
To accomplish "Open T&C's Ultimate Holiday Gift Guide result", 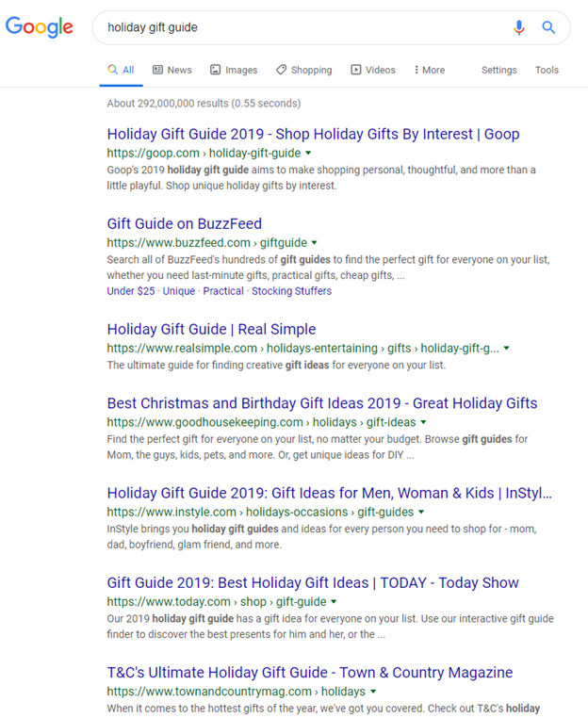I will pyautogui.click(x=310, y=672).
